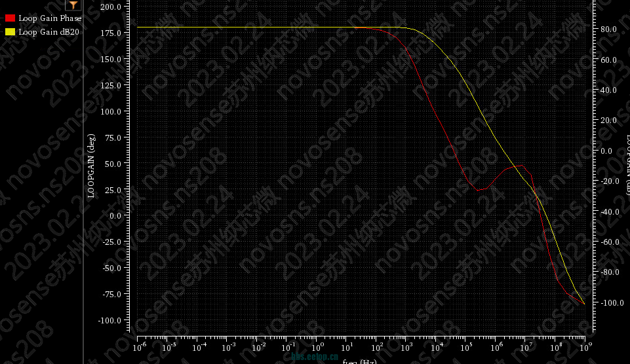Click the 175.0 tick on left axis
The height and width of the screenshot is (364, 630).
tap(110, 33)
